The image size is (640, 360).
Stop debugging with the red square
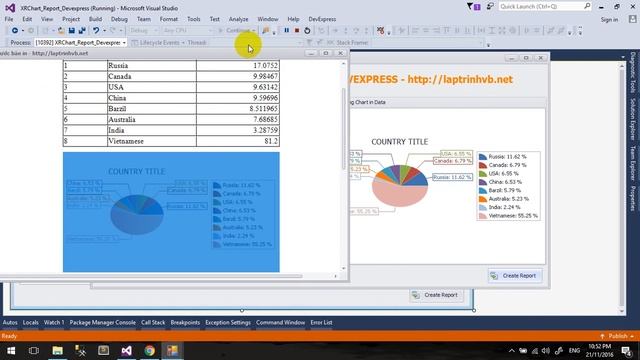coord(297,31)
